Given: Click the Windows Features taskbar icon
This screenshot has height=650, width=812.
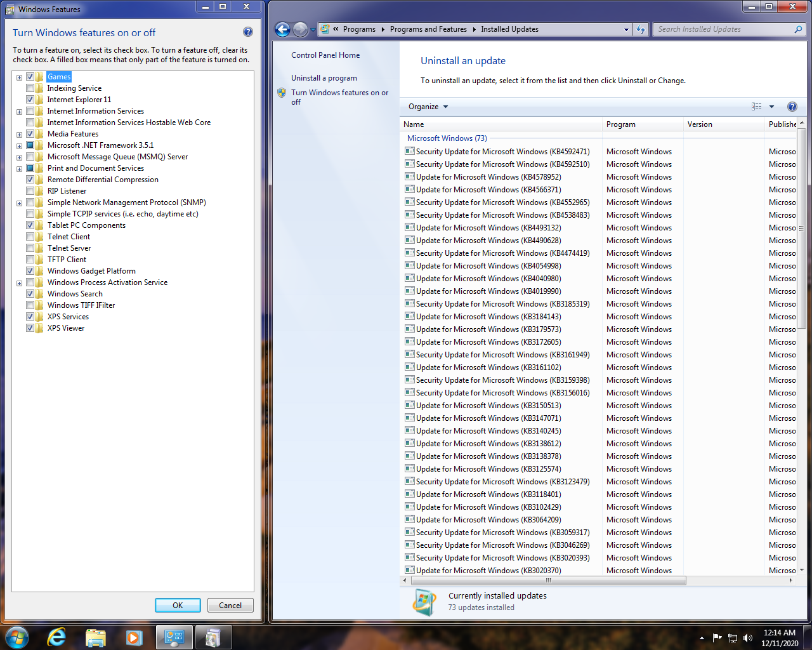Looking at the screenshot, I should (x=213, y=637).
